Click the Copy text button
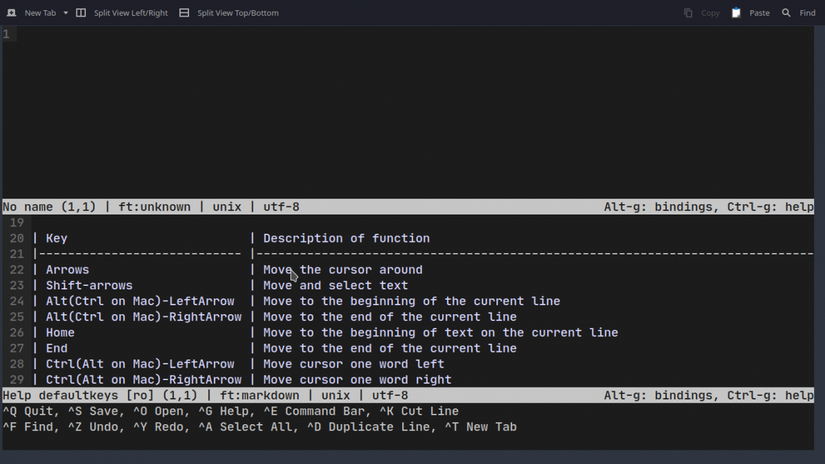This screenshot has height=464, width=825. point(710,13)
